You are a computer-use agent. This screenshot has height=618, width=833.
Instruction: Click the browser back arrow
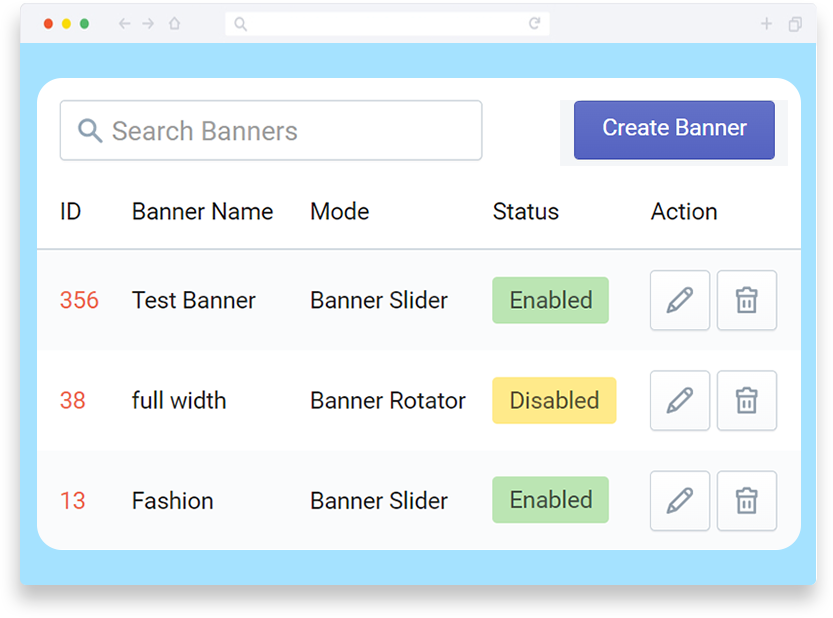124,24
